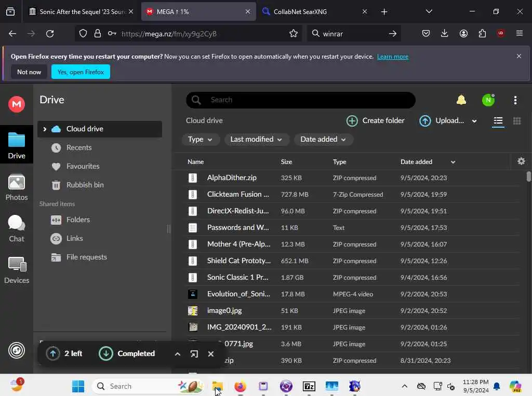
Task: Click the winrar search box
Action: point(353,34)
